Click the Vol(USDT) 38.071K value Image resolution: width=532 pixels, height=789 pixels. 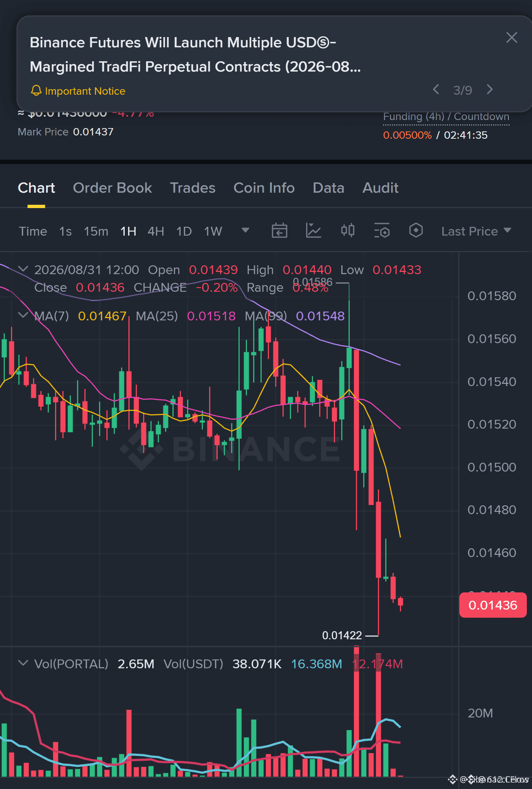tap(257, 664)
